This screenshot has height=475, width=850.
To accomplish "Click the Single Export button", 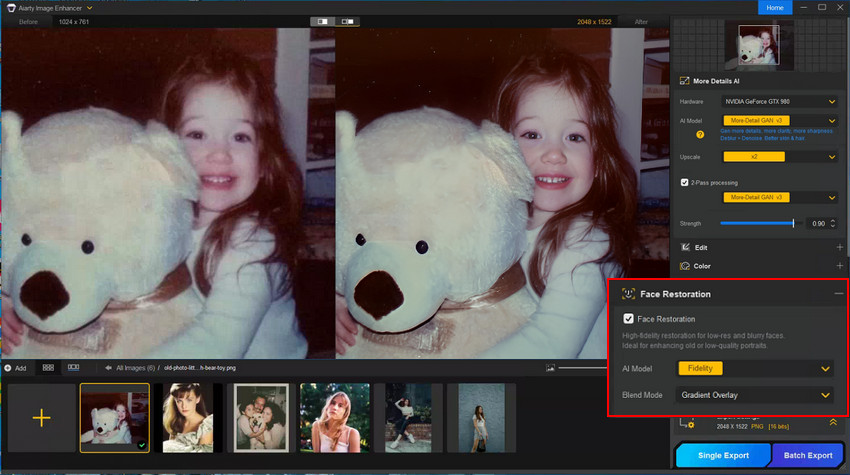I will [x=723, y=455].
